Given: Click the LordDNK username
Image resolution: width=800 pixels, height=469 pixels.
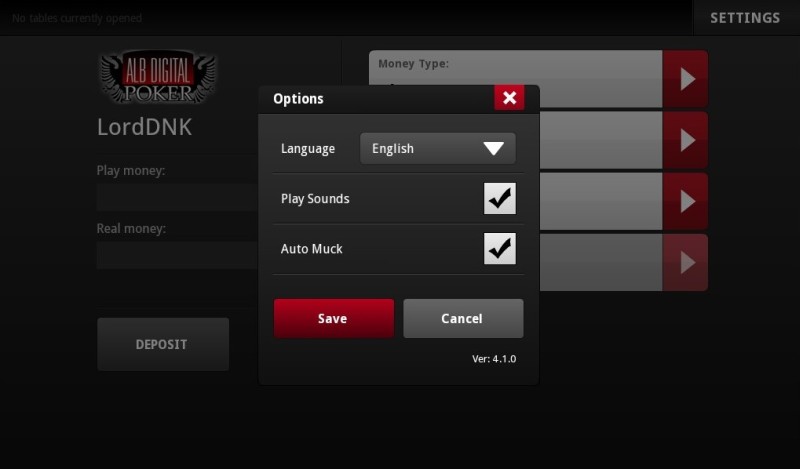Looking at the screenshot, I should coord(144,128).
